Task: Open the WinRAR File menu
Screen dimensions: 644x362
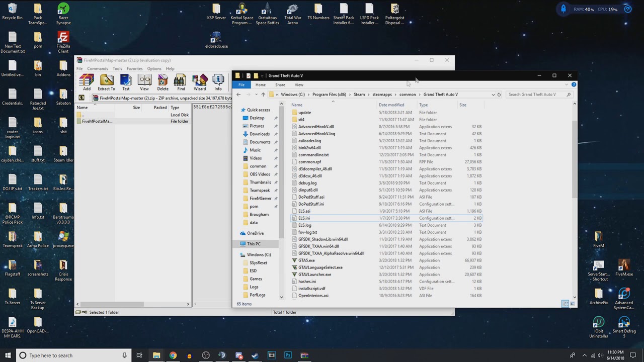Action: 79,68
